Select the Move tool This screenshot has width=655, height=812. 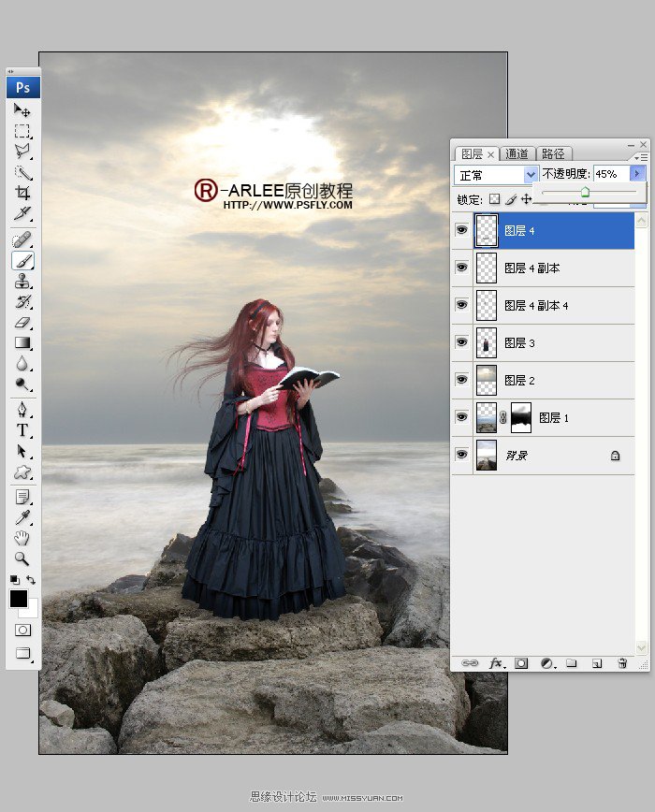[22, 109]
